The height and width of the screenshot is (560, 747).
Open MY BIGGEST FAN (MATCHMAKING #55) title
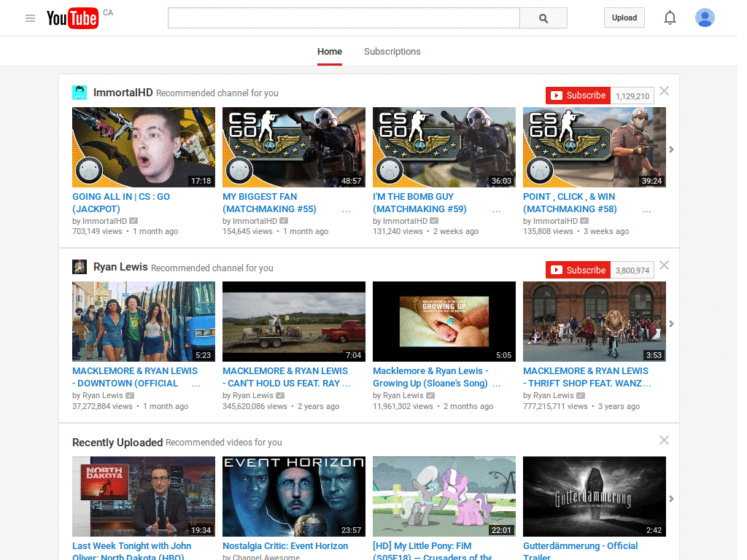pyautogui.click(x=269, y=203)
